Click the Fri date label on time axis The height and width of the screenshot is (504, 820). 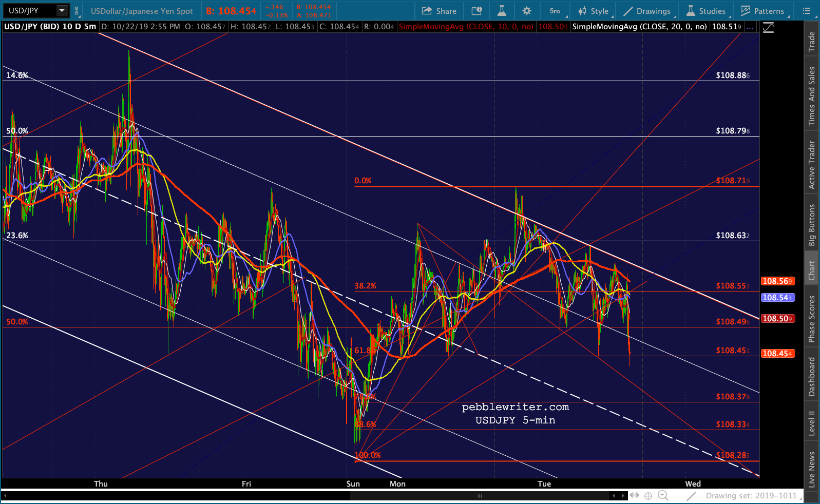point(246,483)
